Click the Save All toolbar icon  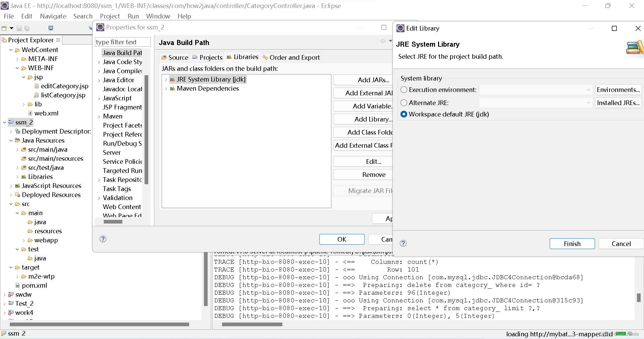(x=27, y=29)
